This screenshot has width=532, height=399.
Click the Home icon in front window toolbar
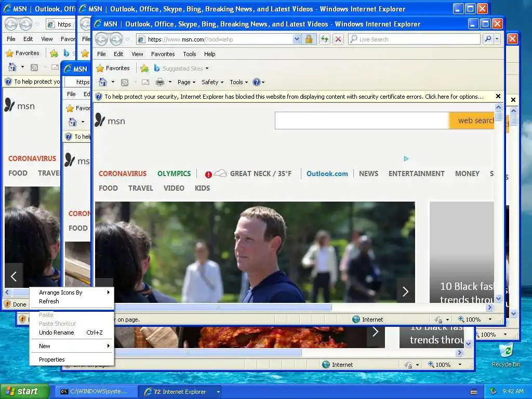pyautogui.click(x=103, y=82)
